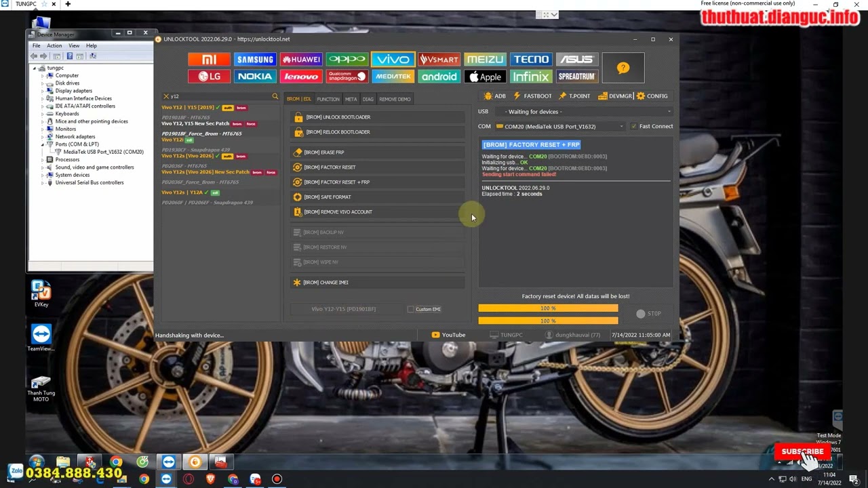Select the Lenovo brand tile
The image size is (868, 488).
(301, 77)
